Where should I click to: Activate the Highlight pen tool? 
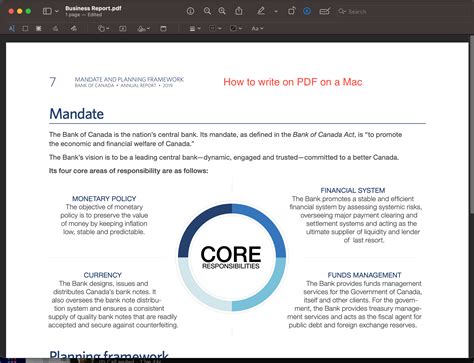pyautogui.click(x=261, y=11)
